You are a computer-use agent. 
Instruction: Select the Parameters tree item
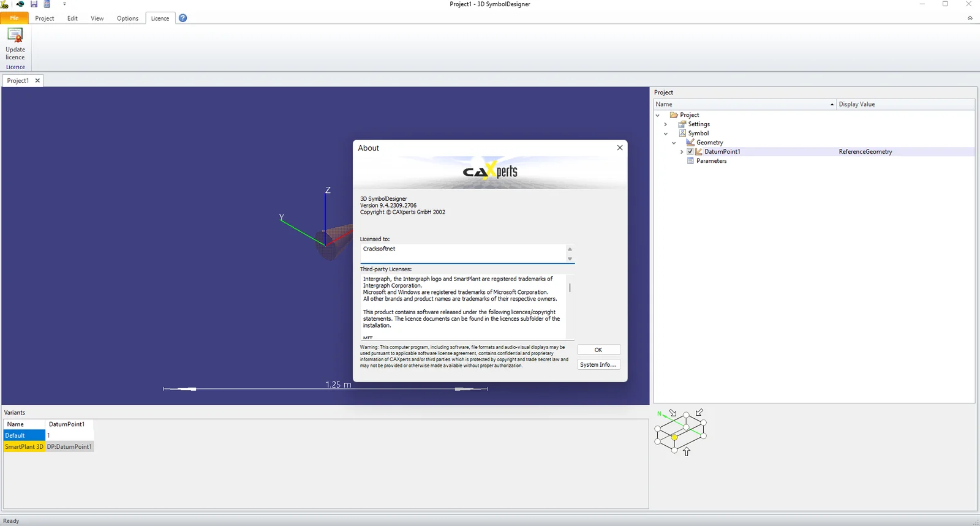pos(711,161)
